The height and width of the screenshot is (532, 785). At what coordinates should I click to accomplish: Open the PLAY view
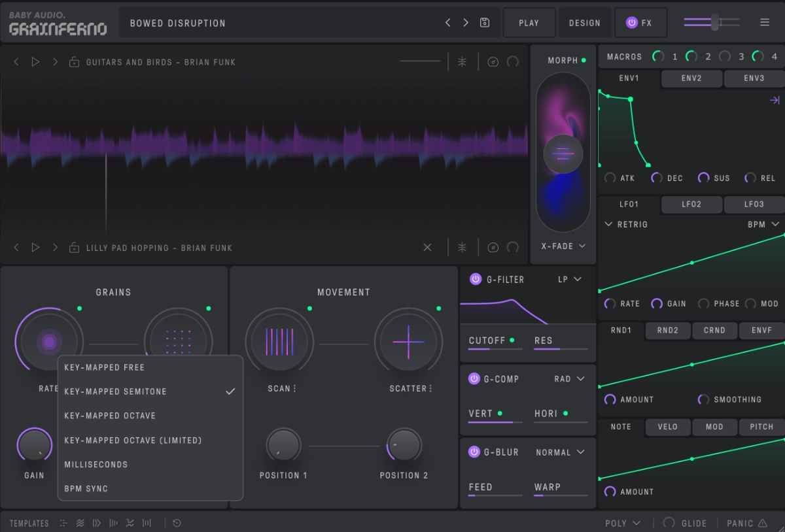(x=529, y=23)
